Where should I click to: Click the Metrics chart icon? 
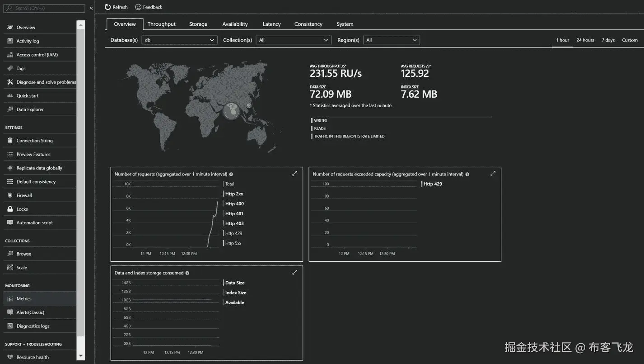10,298
